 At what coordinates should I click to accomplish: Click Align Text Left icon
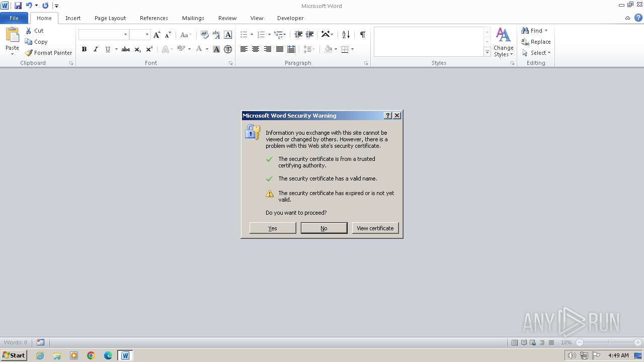point(244,49)
